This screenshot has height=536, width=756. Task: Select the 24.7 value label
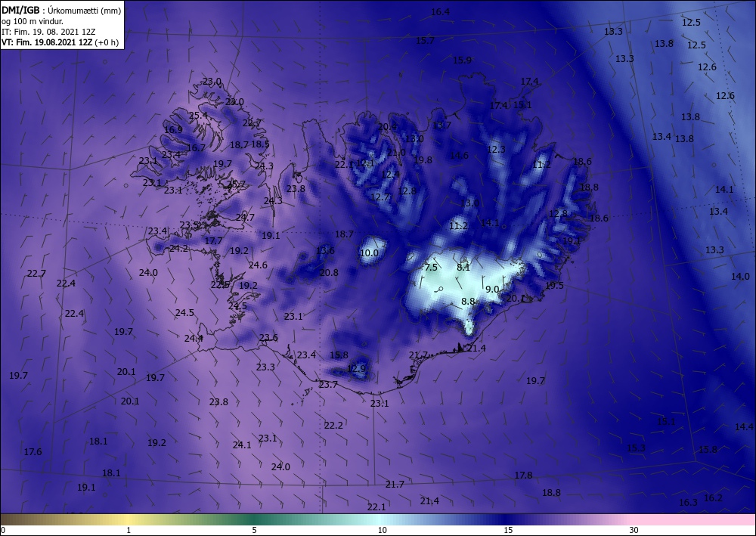(245, 218)
